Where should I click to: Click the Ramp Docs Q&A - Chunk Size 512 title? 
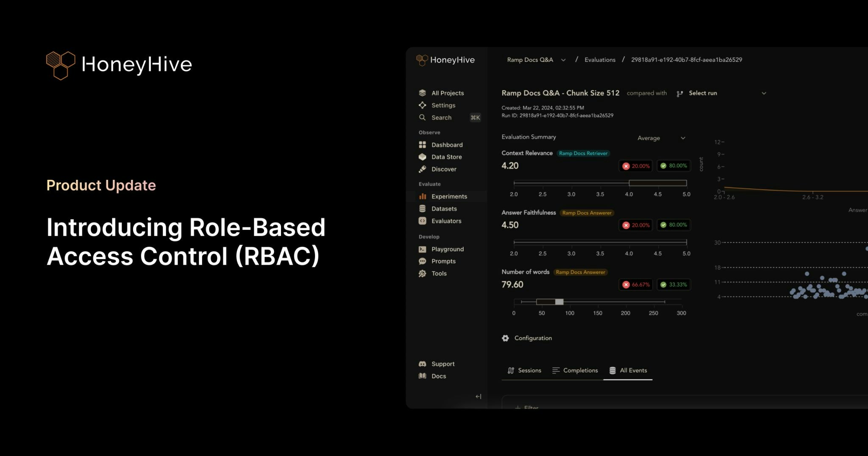tap(560, 93)
